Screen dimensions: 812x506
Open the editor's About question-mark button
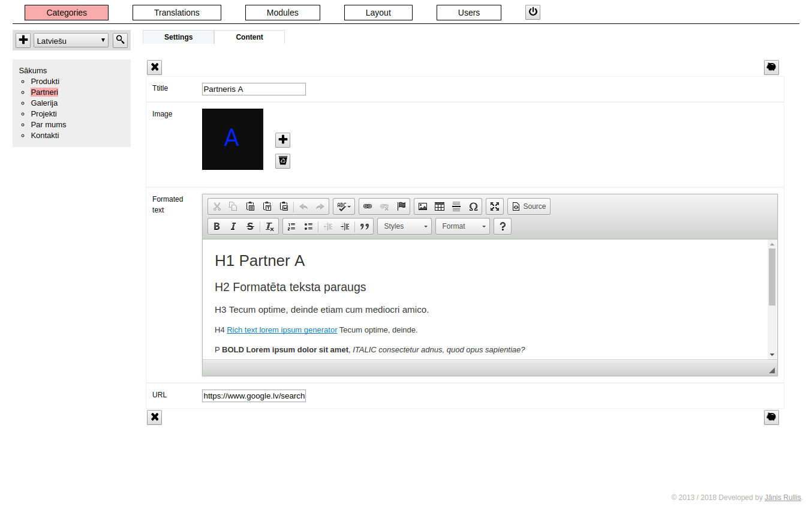pyautogui.click(x=503, y=226)
